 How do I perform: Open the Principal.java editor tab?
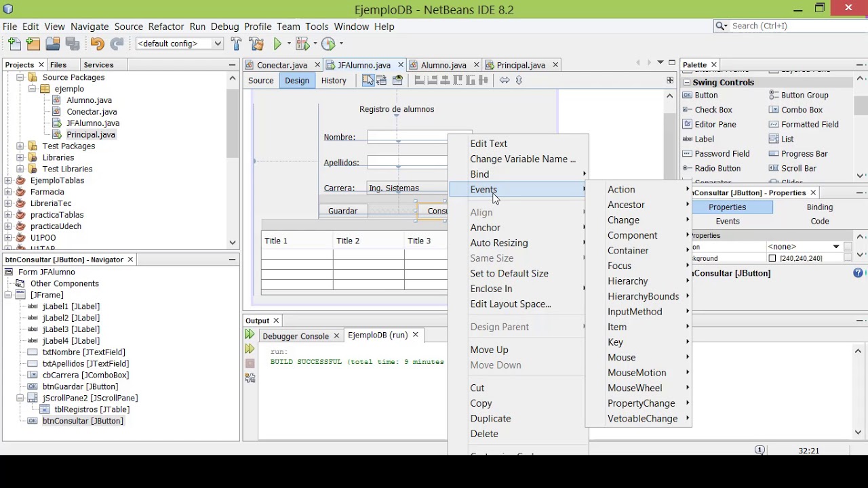521,65
